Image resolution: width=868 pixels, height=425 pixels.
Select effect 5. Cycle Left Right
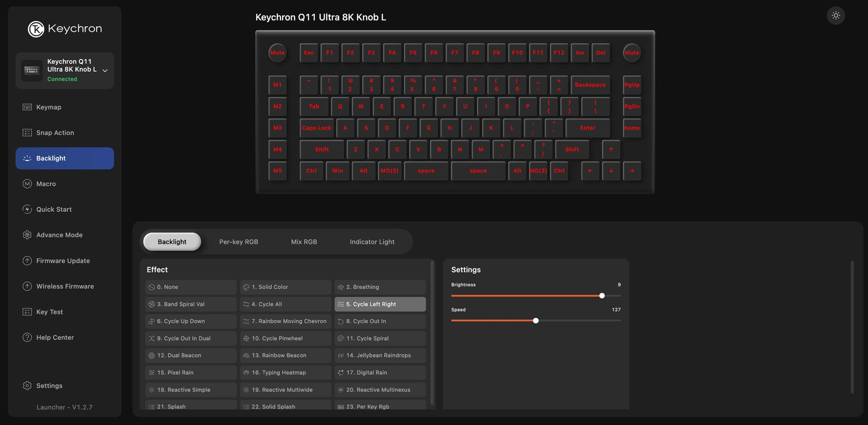point(380,304)
